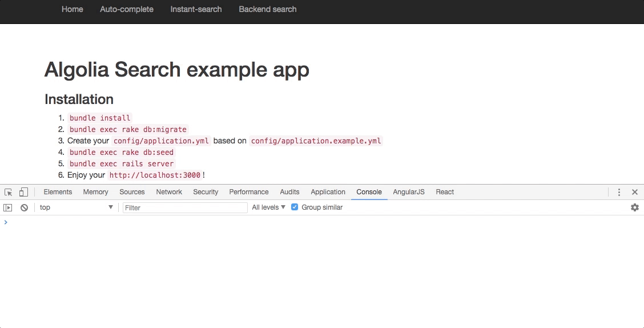Click the bundle exec rake db:seed code
The width and height of the screenshot is (644, 328).
pos(122,152)
